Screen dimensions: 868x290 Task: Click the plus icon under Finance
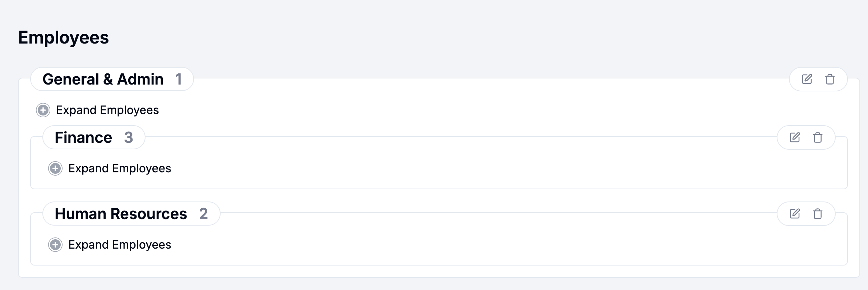(x=55, y=168)
